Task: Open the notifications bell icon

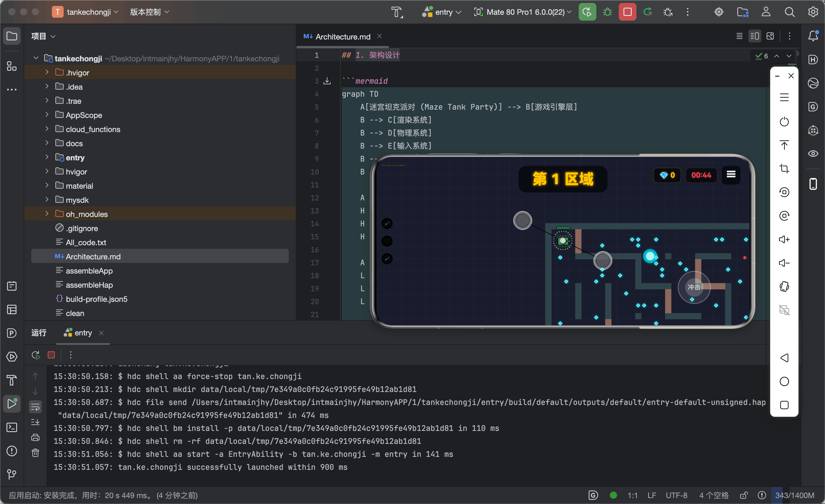Action: click(813, 35)
